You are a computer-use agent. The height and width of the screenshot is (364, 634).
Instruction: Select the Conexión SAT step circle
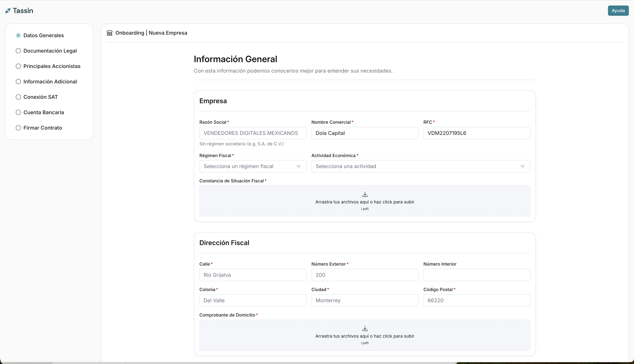pos(18,97)
